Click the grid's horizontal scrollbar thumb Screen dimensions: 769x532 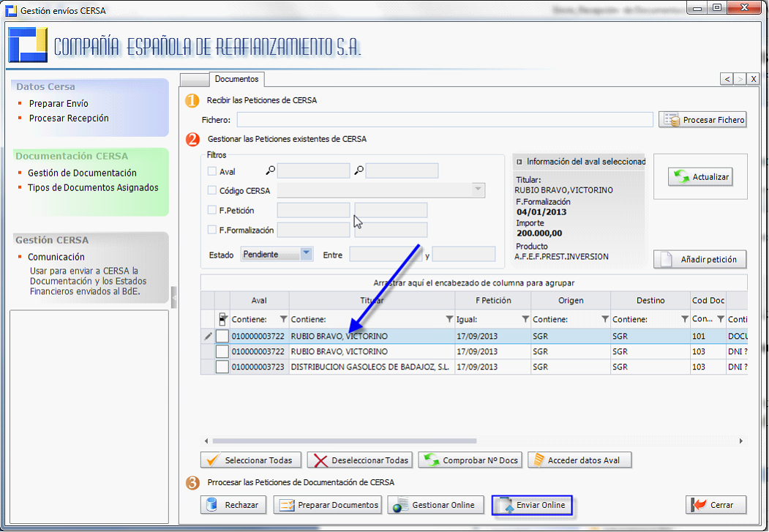(345, 441)
